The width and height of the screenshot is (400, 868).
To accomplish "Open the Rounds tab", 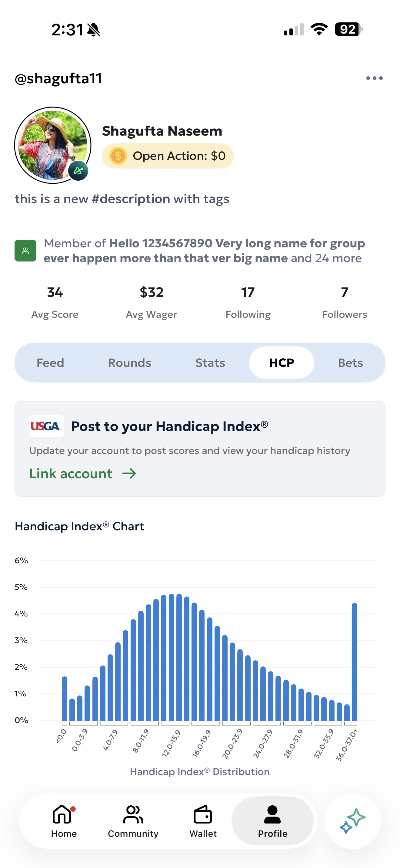I will point(129,363).
